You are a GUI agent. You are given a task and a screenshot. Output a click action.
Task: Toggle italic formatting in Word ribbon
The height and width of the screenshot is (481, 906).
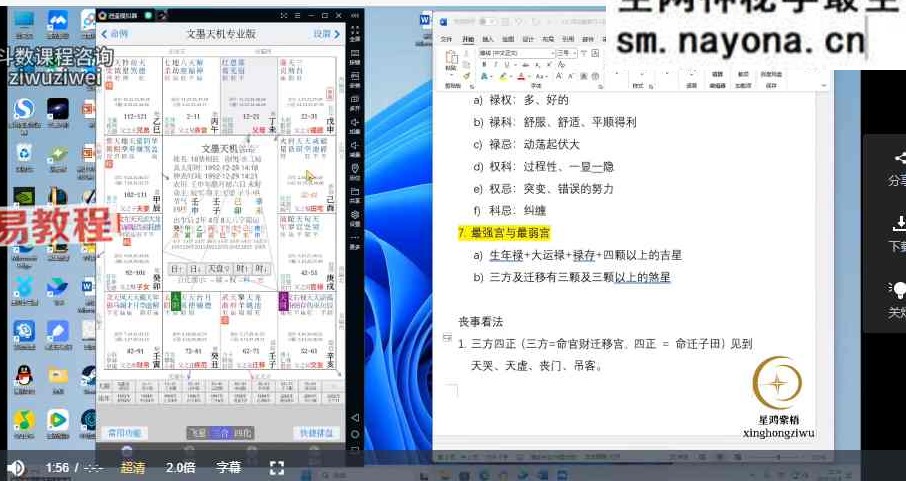coord(496,65)
